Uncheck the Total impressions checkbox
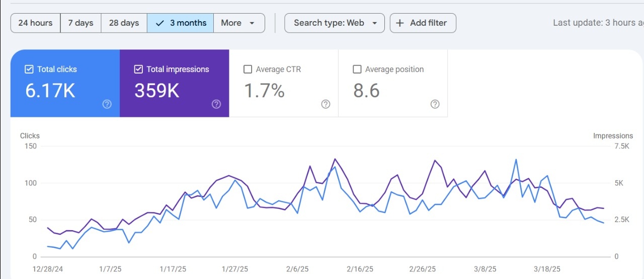The width and height of the screenshot is (644, 279). [138, 69]
